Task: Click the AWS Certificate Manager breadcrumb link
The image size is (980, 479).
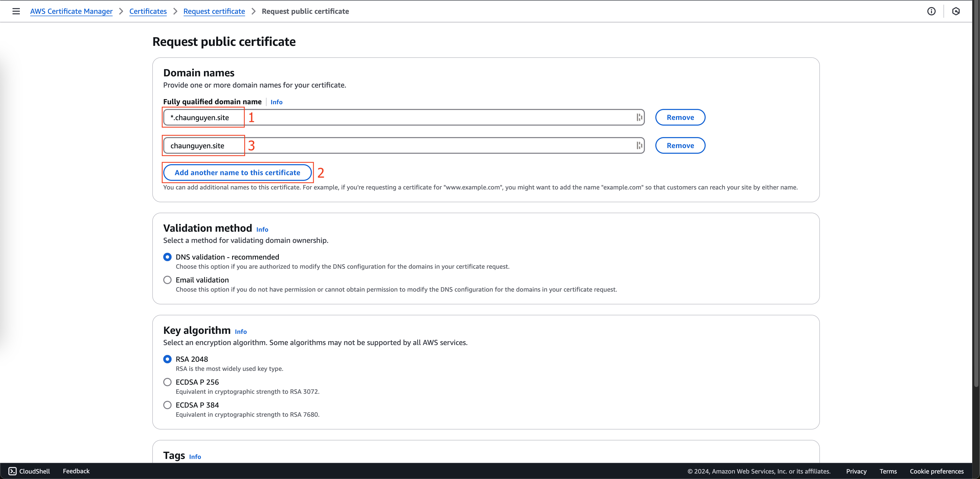Action: [71, 11]
